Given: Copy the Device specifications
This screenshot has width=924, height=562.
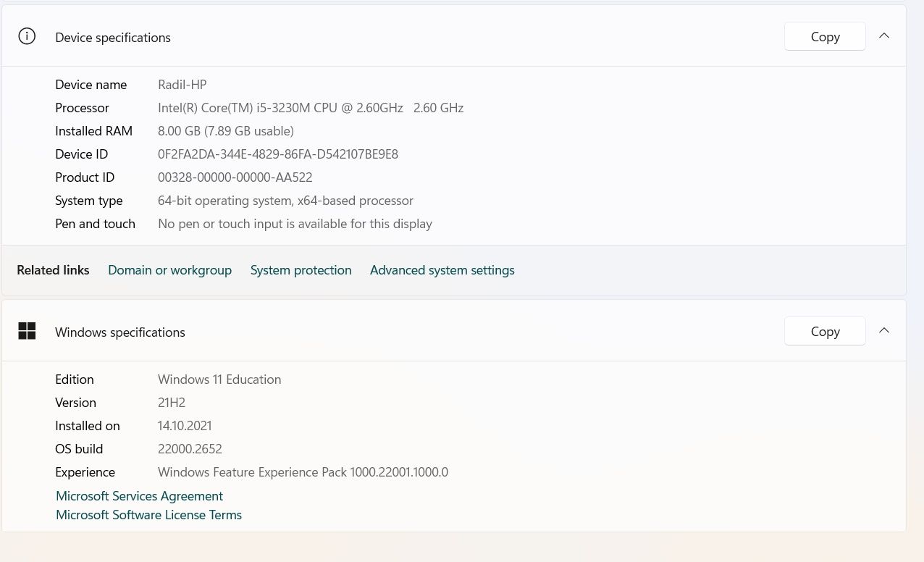Looking at the screenshot, I should click(x=825, y=36).
